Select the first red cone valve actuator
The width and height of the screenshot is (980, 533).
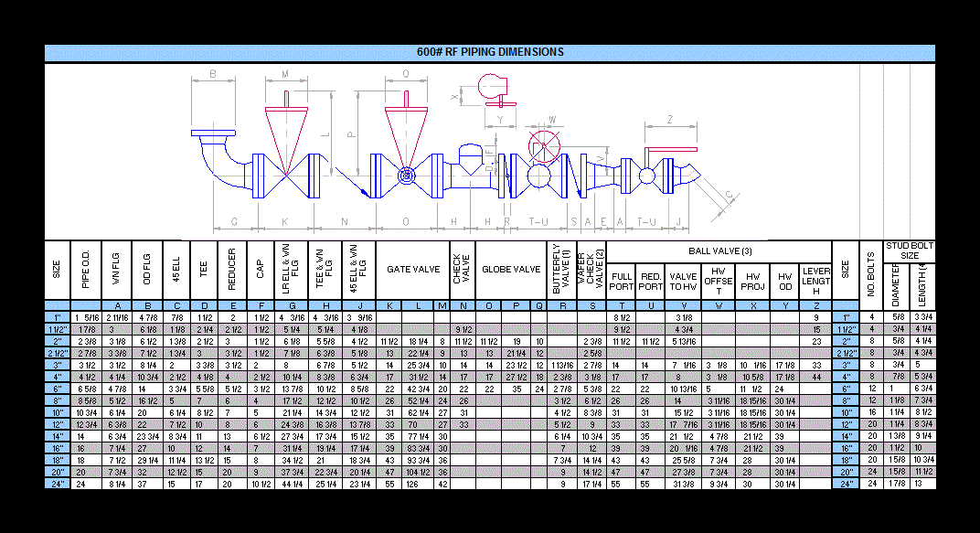[285, 129]
